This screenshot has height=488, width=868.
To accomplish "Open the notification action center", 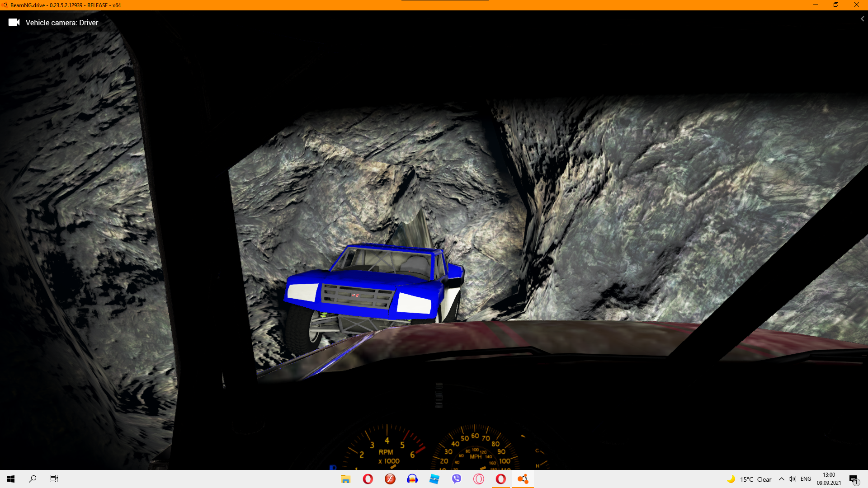I will [854, 479].
